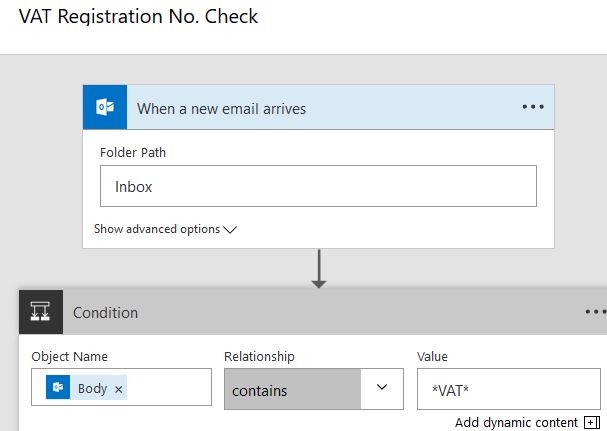This screenshot has height=431, width=607.
Task: Click the Folder Path field containing Inbox
Action: (318, 186)
